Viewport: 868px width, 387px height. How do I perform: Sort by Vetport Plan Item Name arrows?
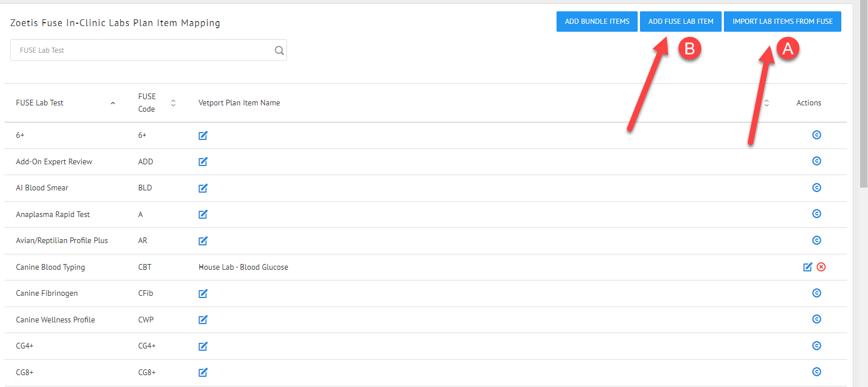pyautogui.click(x=766, y=103)
